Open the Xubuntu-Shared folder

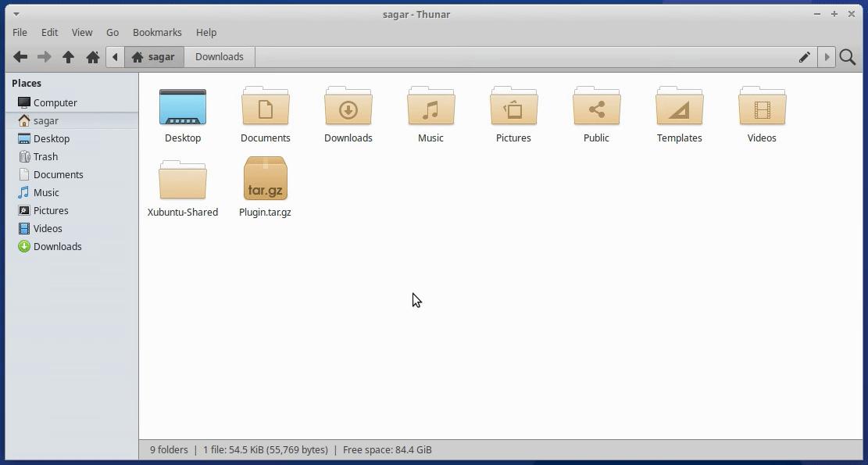pyautogui.click(x=182, y=178)
